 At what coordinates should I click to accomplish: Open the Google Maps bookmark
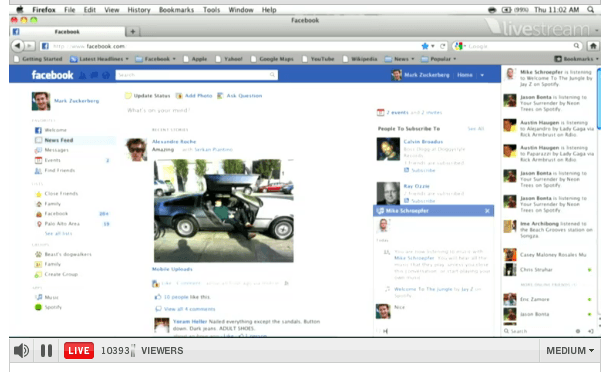pos(272,59)
